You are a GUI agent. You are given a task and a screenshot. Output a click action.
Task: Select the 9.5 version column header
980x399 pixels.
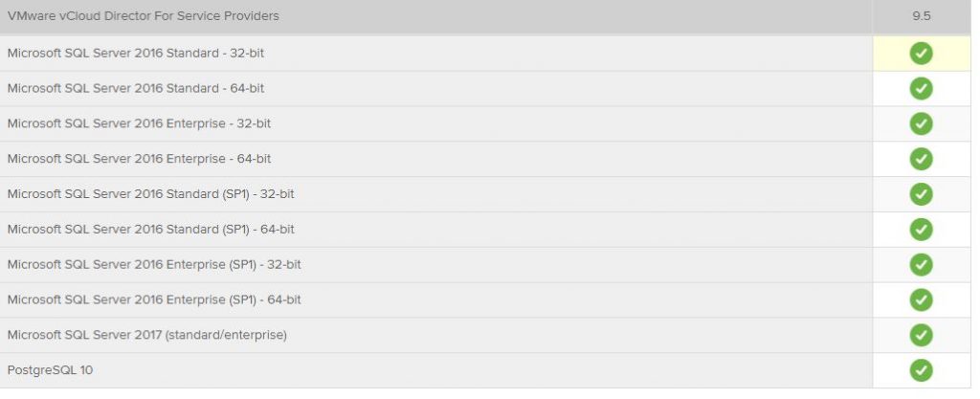[x=922, y=16]
